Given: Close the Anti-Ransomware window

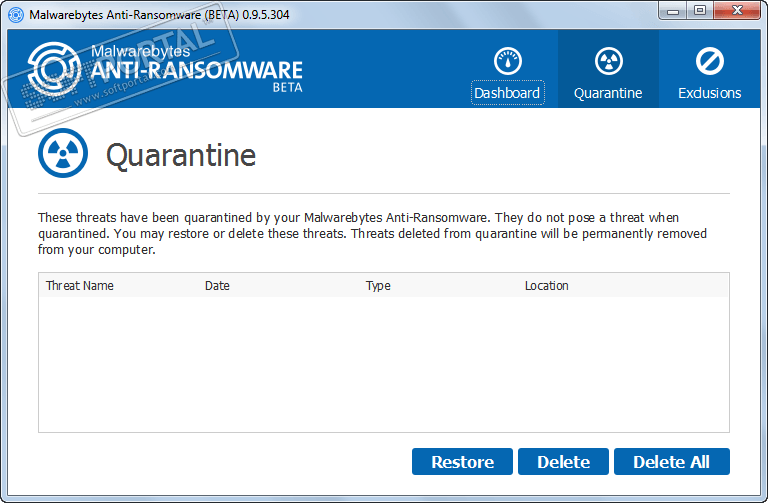Looking at the screenshot, I should 737,11.
